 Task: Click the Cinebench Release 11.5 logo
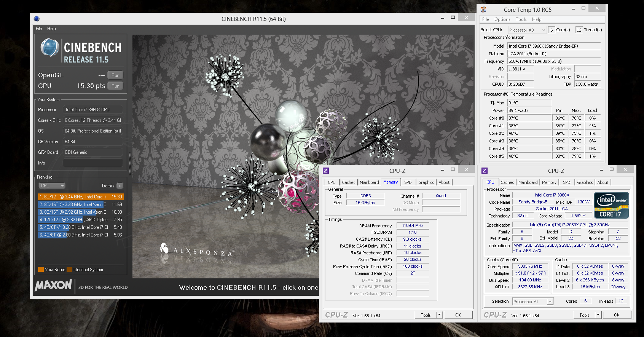pyautogui.click(x=81, y=51)
